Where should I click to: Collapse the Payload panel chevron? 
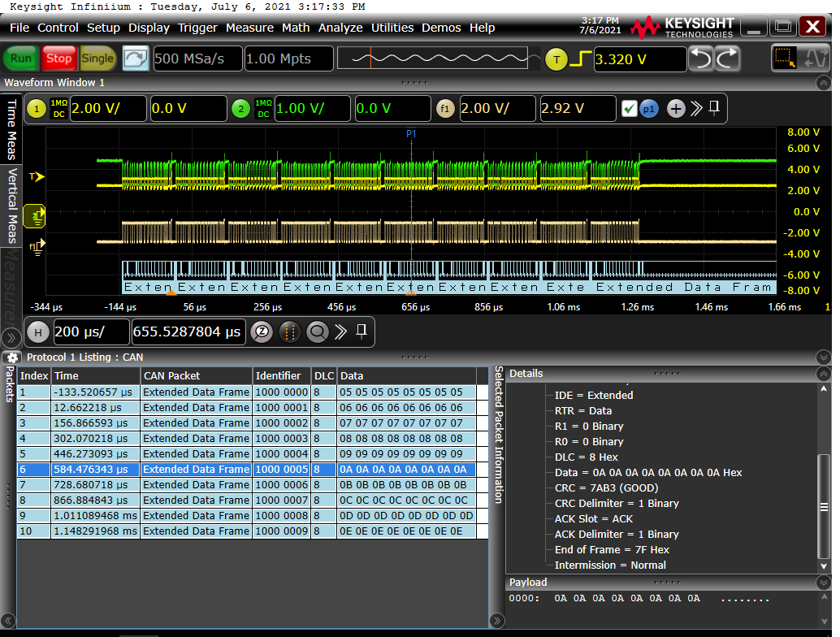824,583
